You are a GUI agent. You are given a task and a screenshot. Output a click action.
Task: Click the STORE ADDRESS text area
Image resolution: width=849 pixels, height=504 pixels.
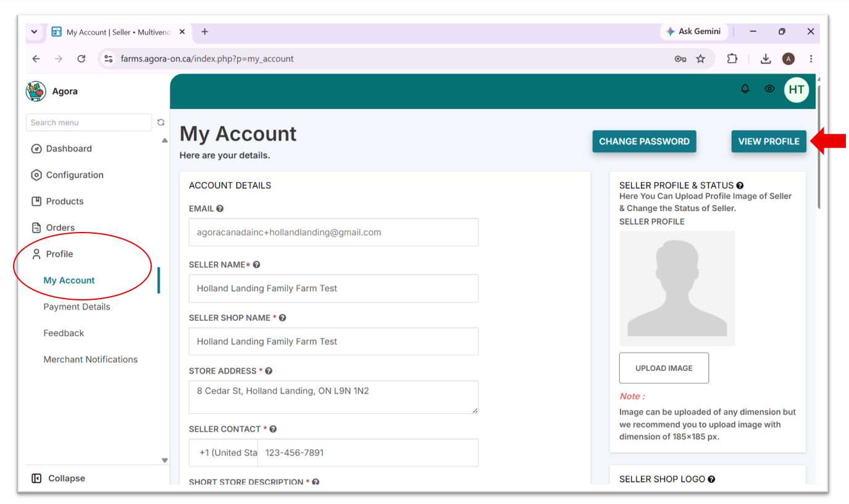click(x=333, y=397)
